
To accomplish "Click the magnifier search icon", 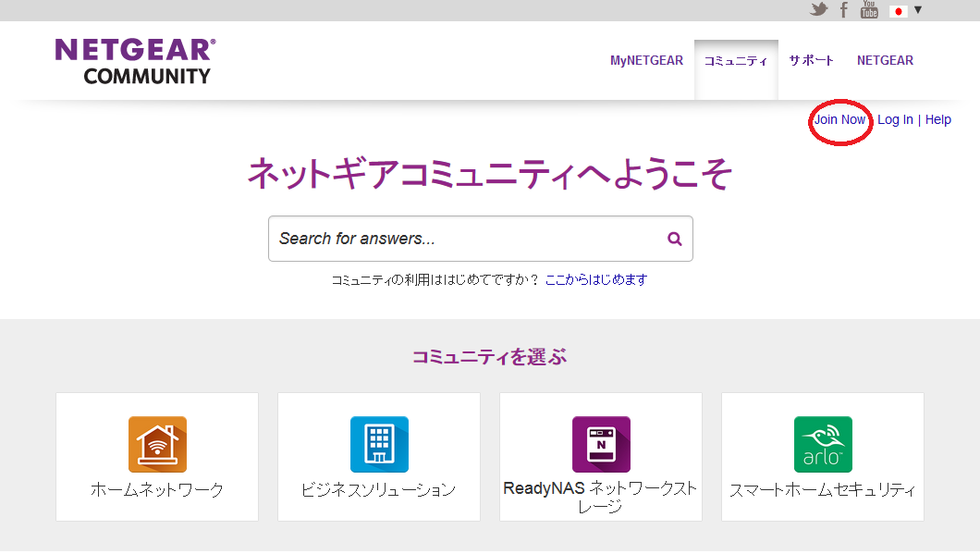I will tap(674, 239).
